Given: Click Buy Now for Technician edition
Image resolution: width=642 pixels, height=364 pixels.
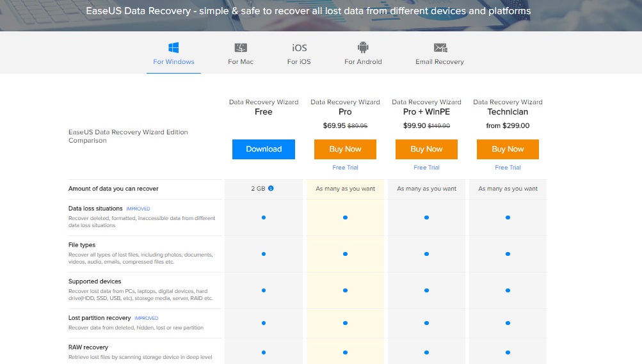Looking at the screenshot, I should click(x=508, y=149).
